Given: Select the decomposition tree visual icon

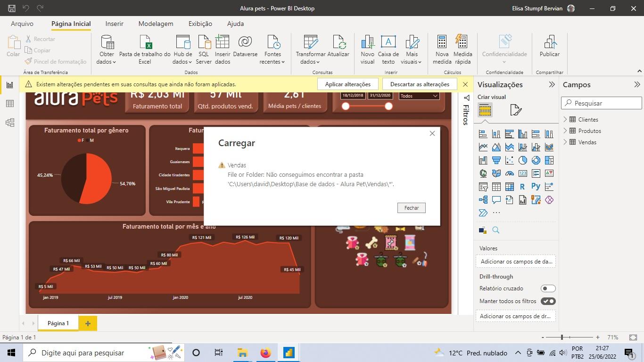Looking at the screenshot, I should pos(483,200).
